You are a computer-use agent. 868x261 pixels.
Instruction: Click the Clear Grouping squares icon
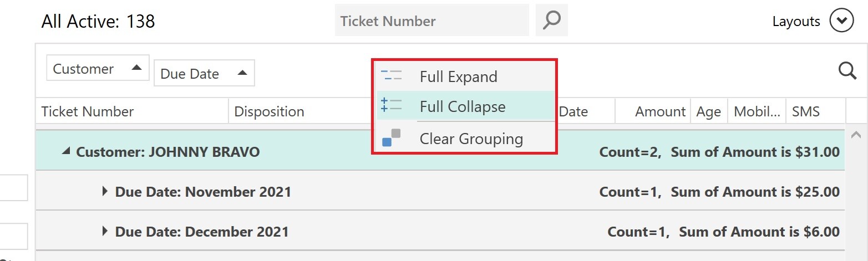click(392, 138)
